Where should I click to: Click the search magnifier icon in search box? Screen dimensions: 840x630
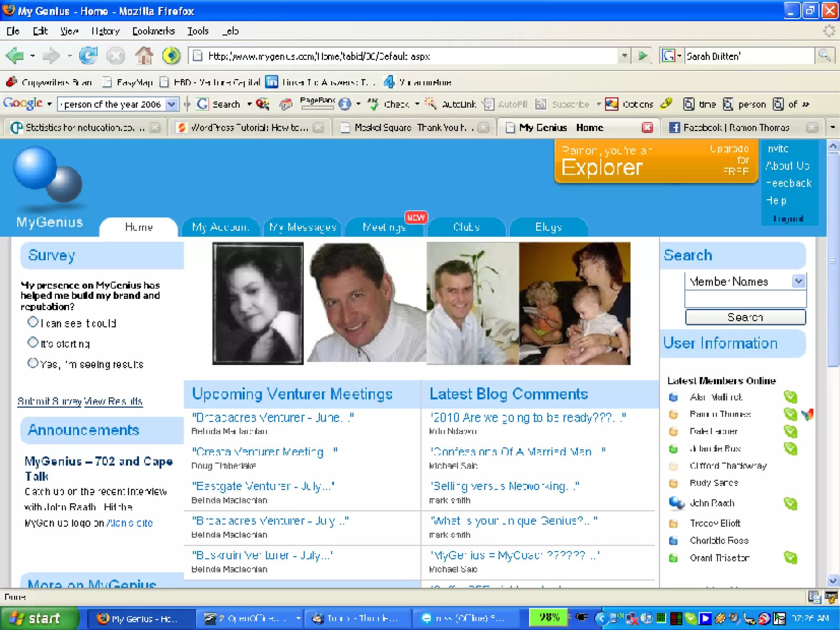click(x=824, y=56)
